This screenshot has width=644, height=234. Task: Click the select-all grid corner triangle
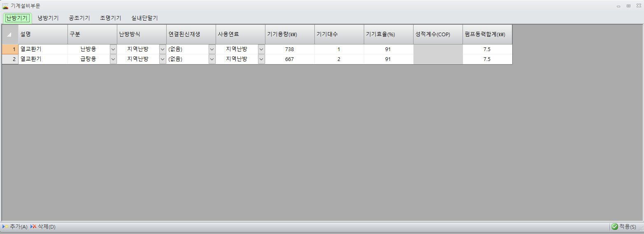pos(9,35)
